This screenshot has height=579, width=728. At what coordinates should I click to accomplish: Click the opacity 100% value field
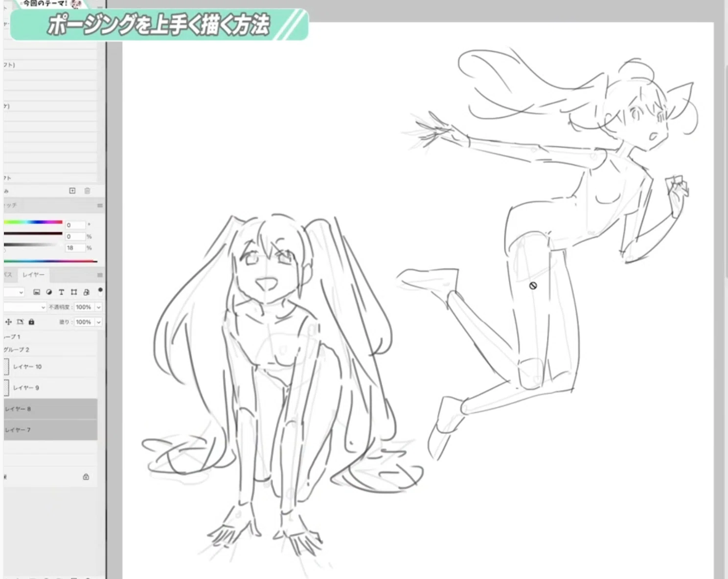click(84, 307)
